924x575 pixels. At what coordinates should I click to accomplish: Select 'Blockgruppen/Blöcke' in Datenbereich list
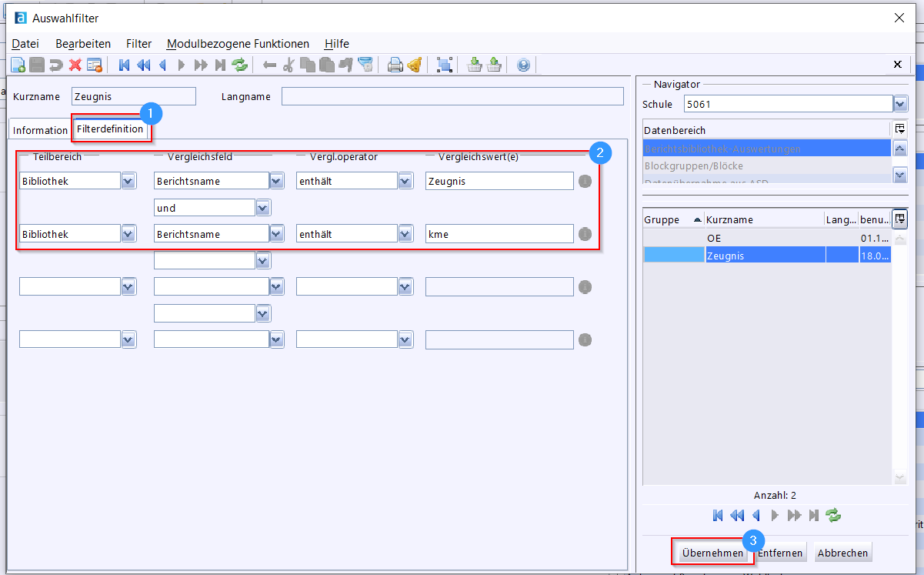767,165
